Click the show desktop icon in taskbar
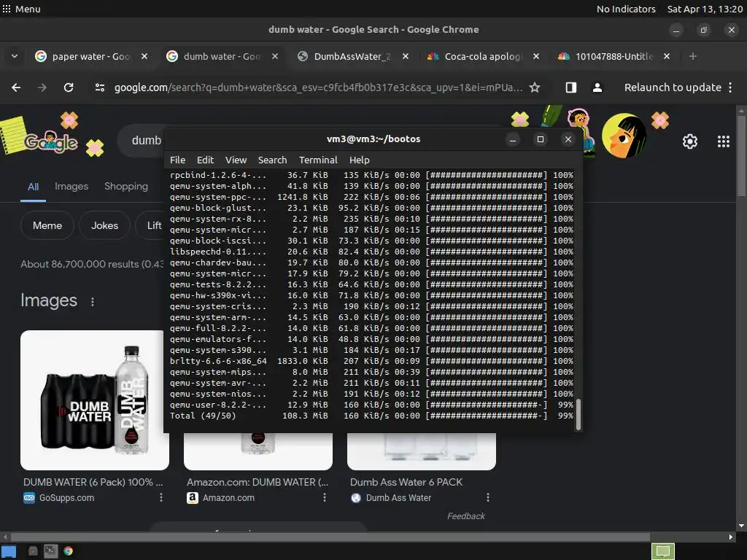Viewport: 747px width, 560px height. (9, 551)
